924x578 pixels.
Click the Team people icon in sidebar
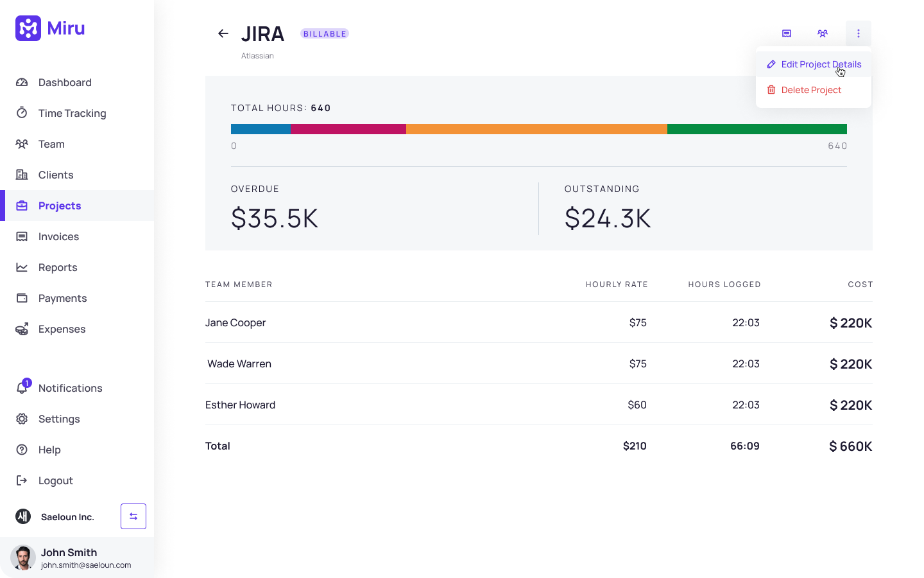pos(22,144)
